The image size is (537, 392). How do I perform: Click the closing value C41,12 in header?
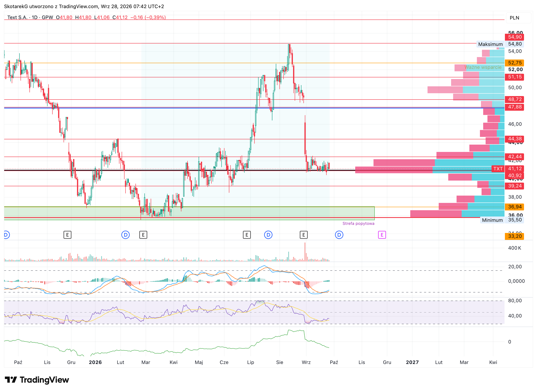pos(120,17)
